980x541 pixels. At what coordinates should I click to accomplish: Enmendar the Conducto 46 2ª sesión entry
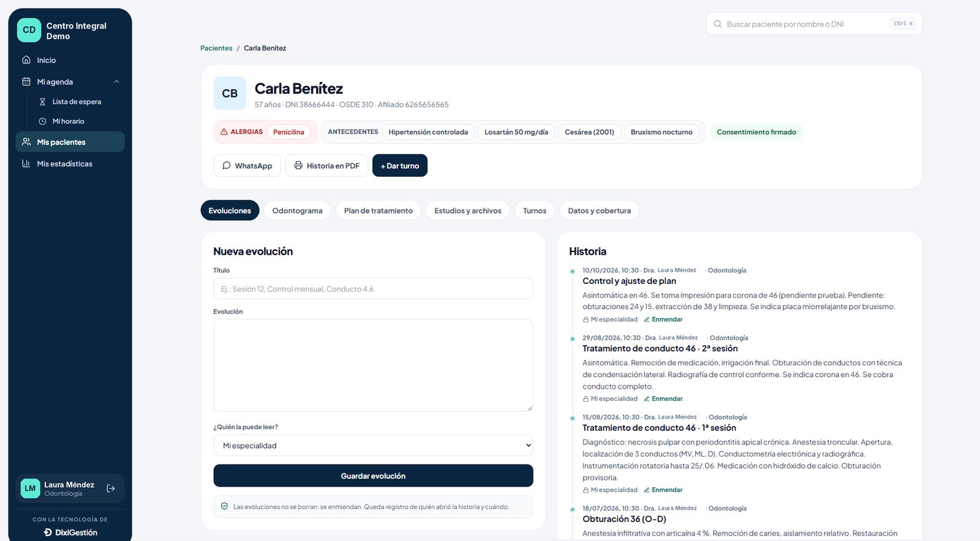click(663, 399)
